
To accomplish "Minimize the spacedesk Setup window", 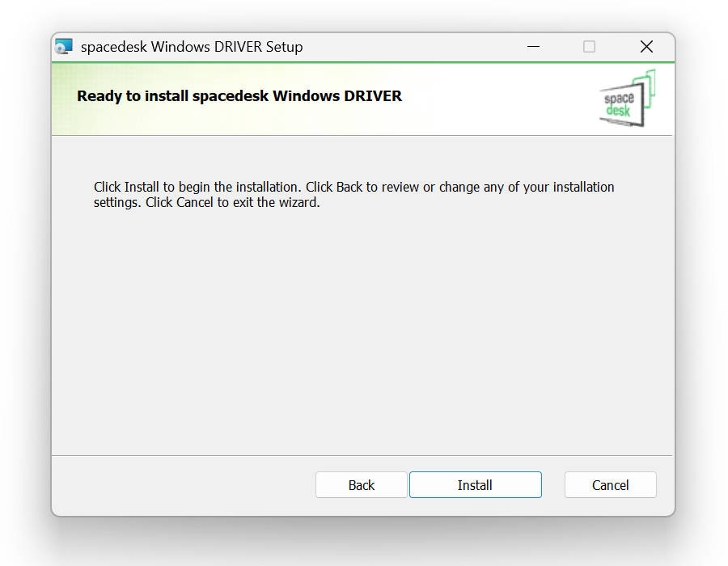I will (533, 46).
